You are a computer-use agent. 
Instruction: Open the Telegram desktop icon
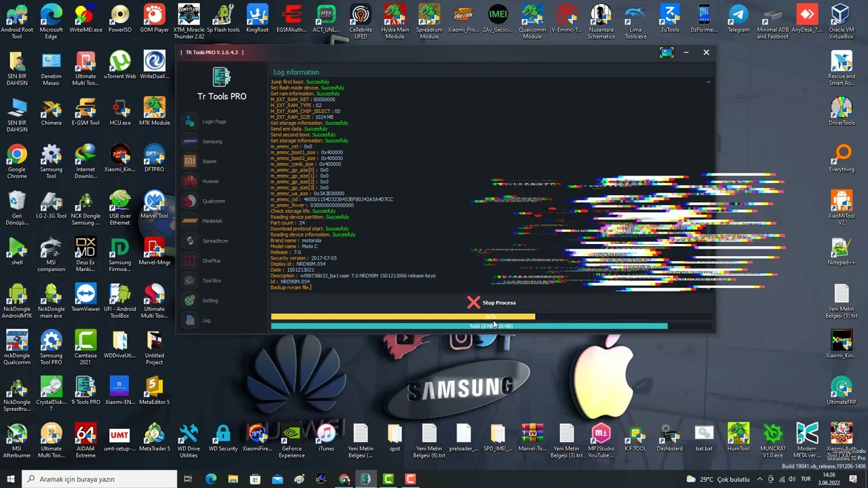point(738,20)
